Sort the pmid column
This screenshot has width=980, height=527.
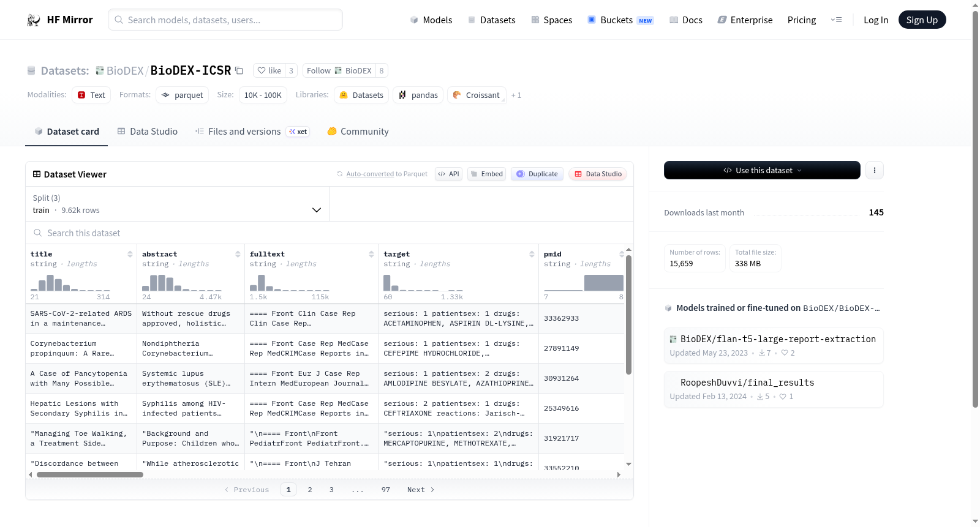click(622, 254)
